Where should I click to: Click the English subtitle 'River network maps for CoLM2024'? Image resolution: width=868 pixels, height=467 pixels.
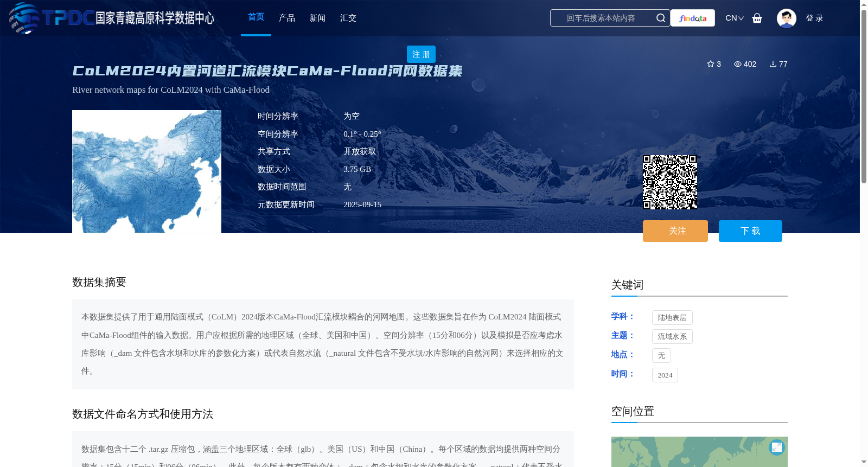pos(171,89)
